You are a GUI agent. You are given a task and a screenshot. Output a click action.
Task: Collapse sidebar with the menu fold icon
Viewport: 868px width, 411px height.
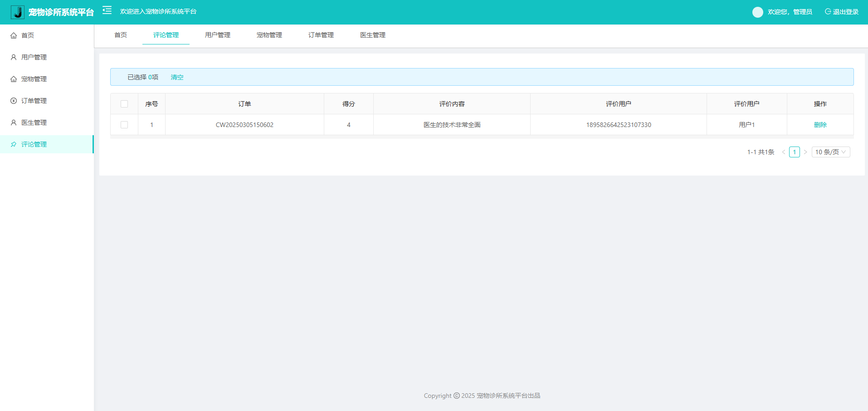coord(107,10)
